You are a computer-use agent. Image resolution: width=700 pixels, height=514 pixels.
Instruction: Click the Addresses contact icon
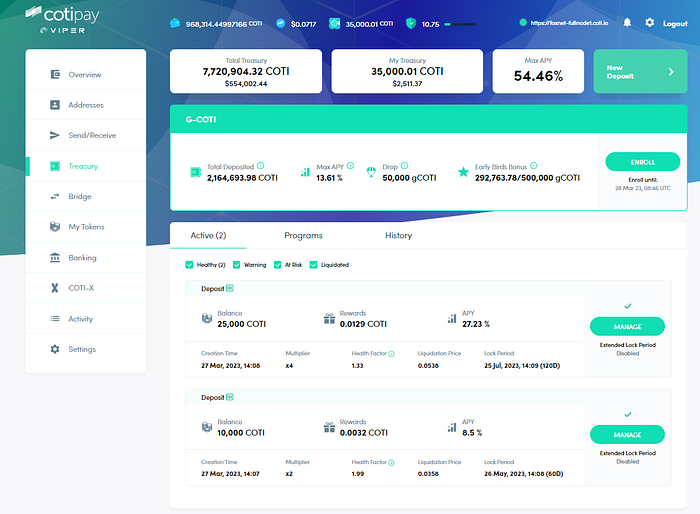click(55, 105)
